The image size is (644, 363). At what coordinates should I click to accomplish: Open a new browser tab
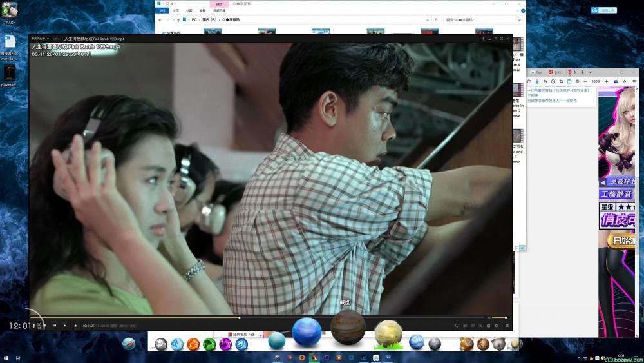tap(582, 72)
